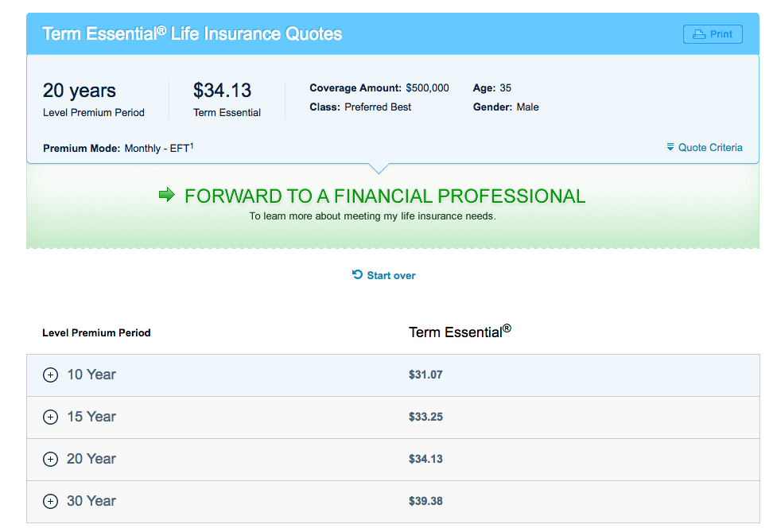Click the Level Premium Period column header
The width and height of the screenshot is (773, 532).
pyautogui.click(x=97, y=333)
